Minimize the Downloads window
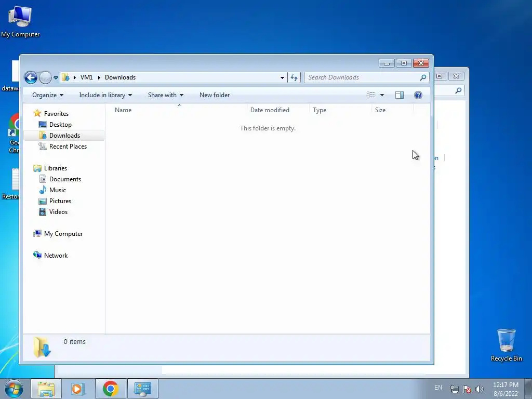Image resolution: width=532 pixels, height=399 pixels. coord(387,63)
